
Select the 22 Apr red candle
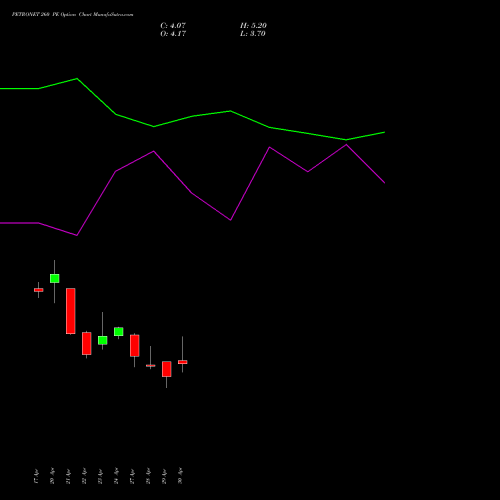point(87,343)
